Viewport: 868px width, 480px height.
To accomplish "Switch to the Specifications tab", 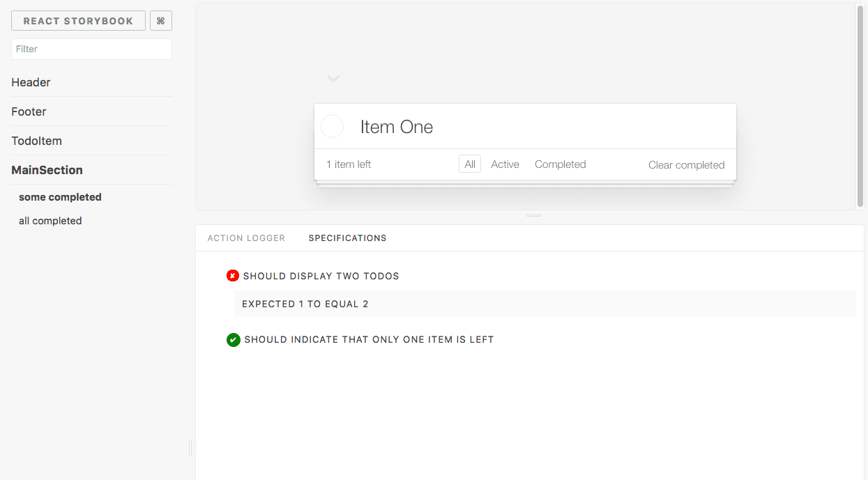I will click(x=347, y=238).
